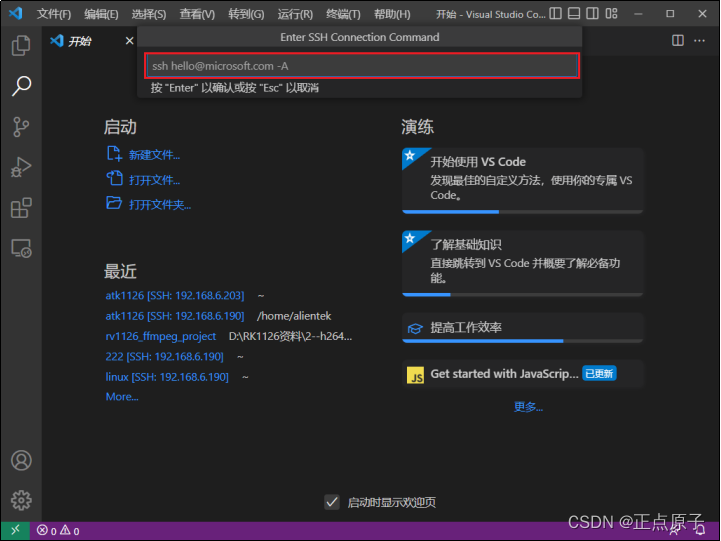Click the graduation cap icon of 提高工作效率
721x541 pixels.
pyautogui.click(x=415, y=328)
